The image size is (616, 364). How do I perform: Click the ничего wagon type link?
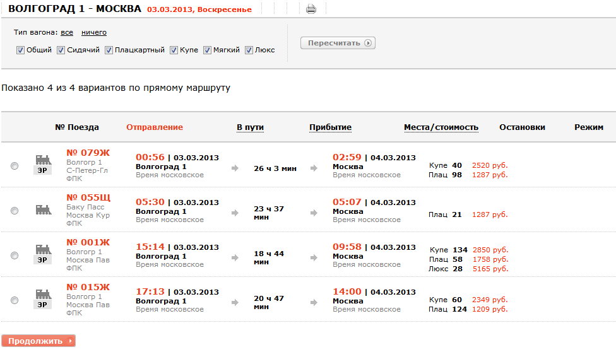pyautogui.click(x=94, y=32)
